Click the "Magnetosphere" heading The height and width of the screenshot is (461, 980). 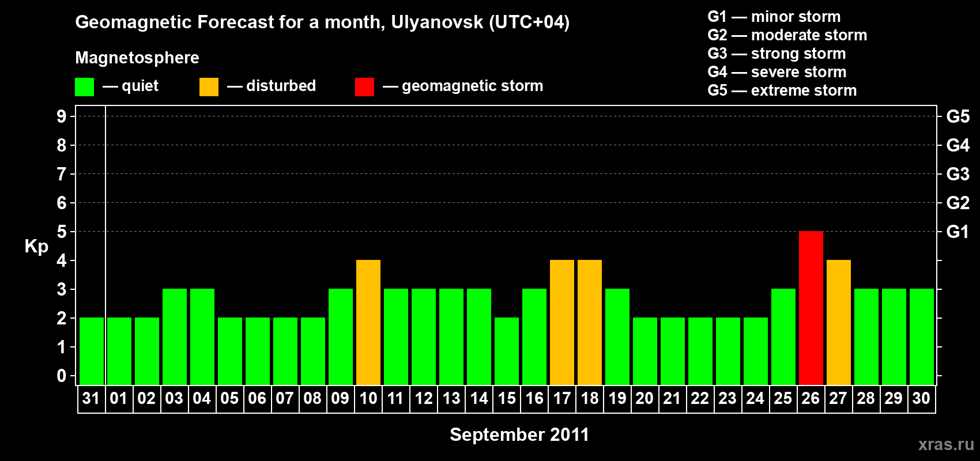pyautogui.click(x=137, y=58)
